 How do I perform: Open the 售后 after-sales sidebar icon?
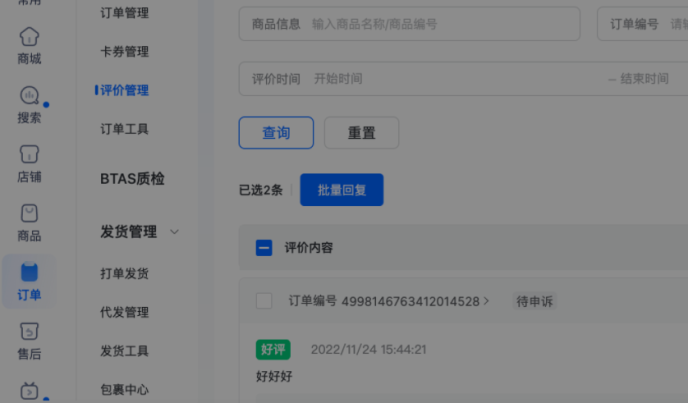pyautogui.click(x=29, y=340)
